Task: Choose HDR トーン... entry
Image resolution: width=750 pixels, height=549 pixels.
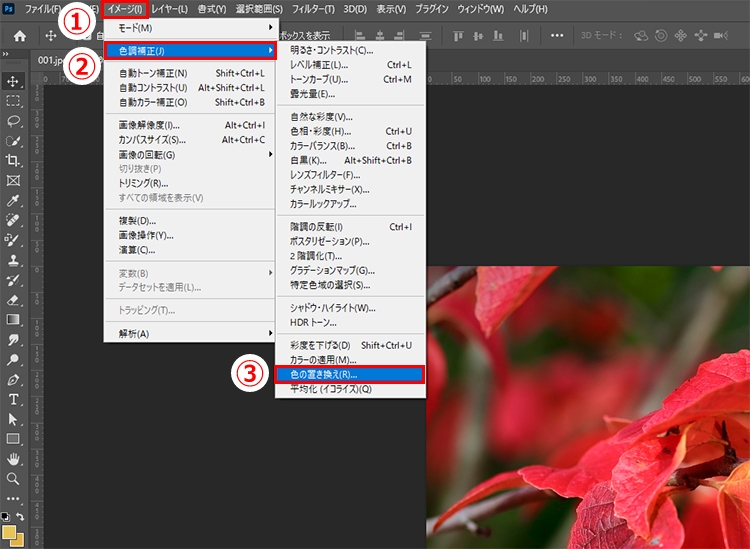Action: (351, 322)
